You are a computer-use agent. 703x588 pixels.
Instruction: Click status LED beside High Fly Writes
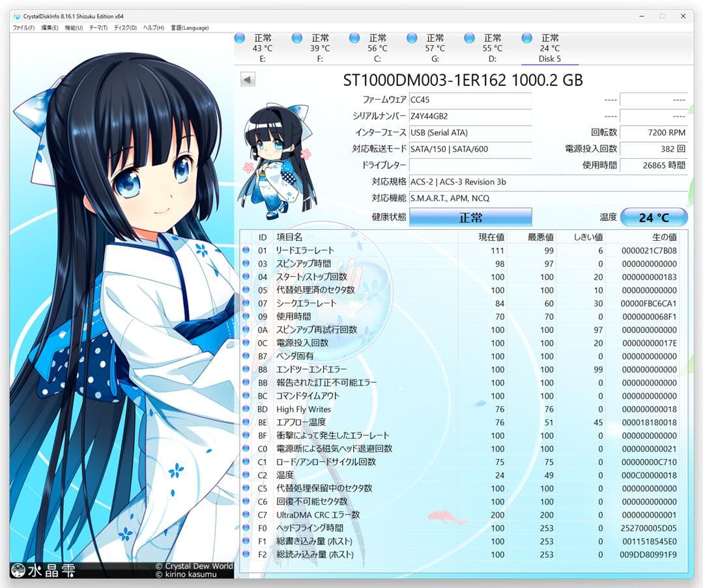tap(244, 409)
